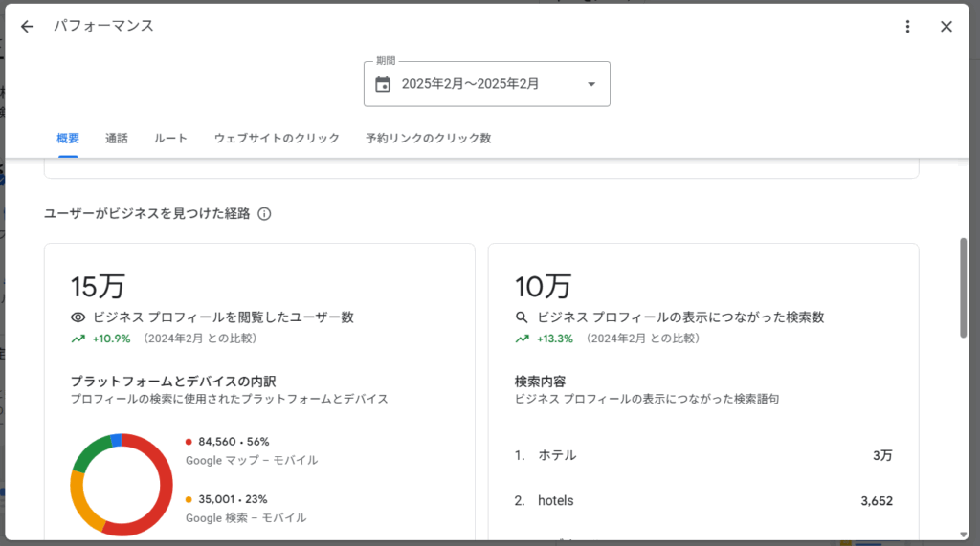Image resolution: width=980 pixels, height=546 pixels.
Task: Open the ルート tab
Action: click(x=170, y=139)
